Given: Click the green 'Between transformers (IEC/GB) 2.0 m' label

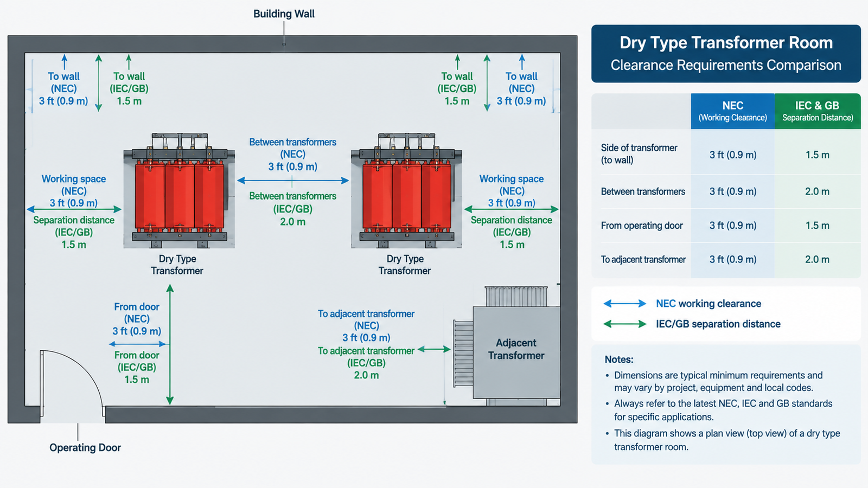Looking at the screenshot, I should point(293,209).
